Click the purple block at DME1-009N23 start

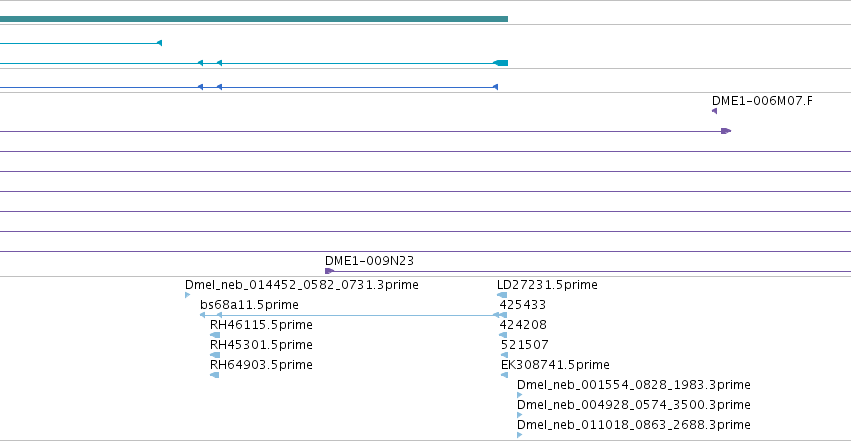[x=329, y=271]
